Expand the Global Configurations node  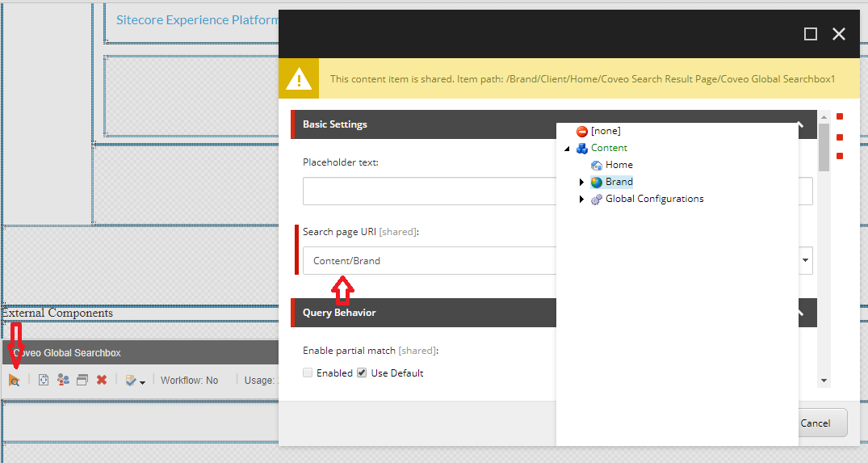pyautogui.click(x=581, y=200)
